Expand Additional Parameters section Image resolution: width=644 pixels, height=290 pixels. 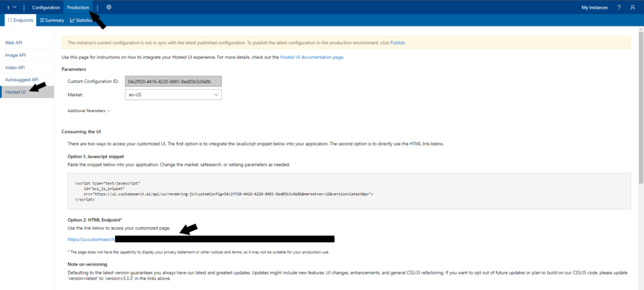tap(89, 111)
